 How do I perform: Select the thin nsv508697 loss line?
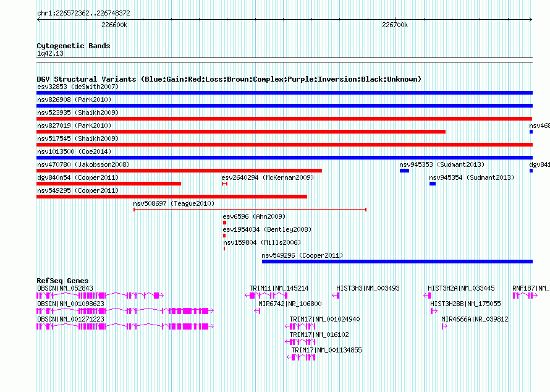(x=250, y=210)
